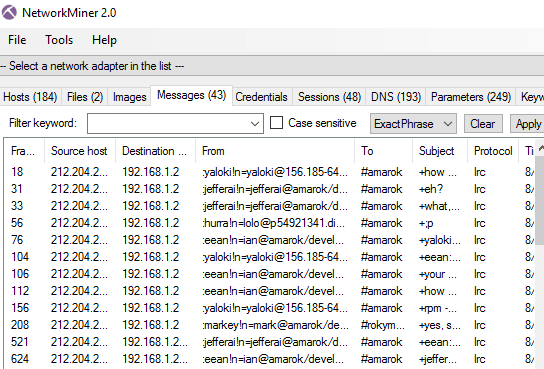Sort by the Protocol column header
544x369 pixels.
coord(493,151)
